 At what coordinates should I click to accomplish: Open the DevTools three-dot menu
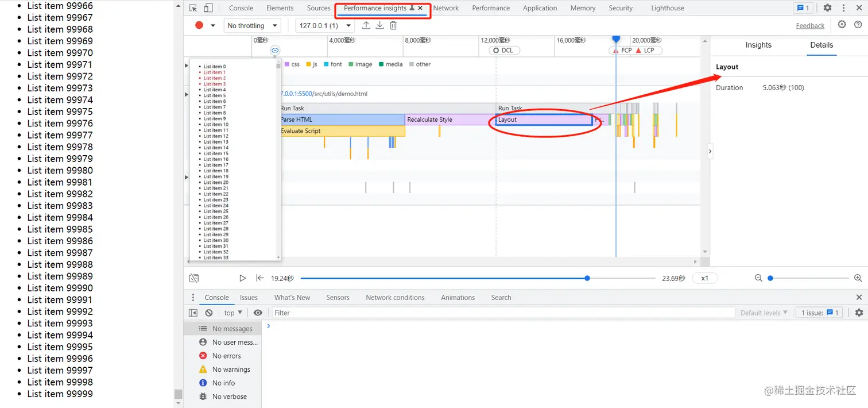tap(843, 8)
